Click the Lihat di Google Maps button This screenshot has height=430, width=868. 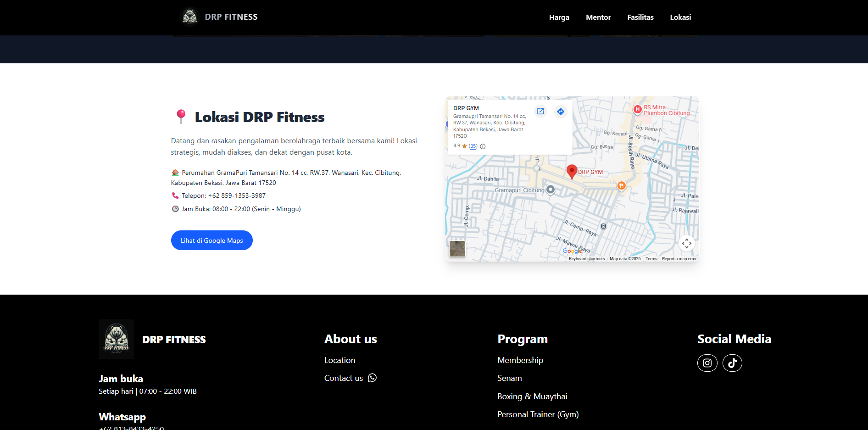212,240
